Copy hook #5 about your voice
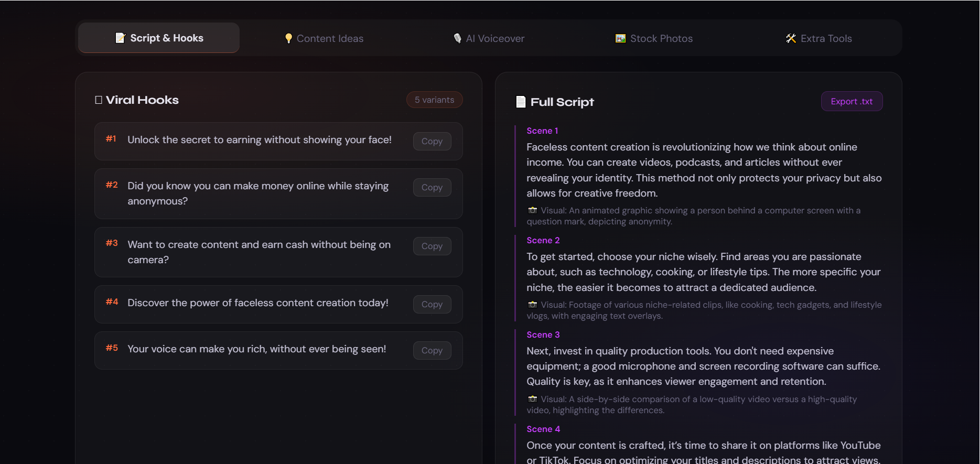This screenshot has width=980, height=464. (x=432, y=350)
